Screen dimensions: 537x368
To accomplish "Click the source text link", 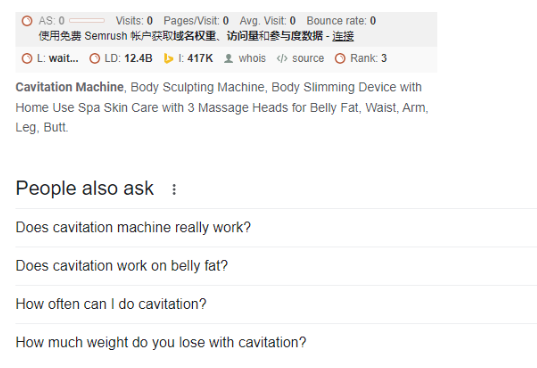I will click(x=308, y=59).
